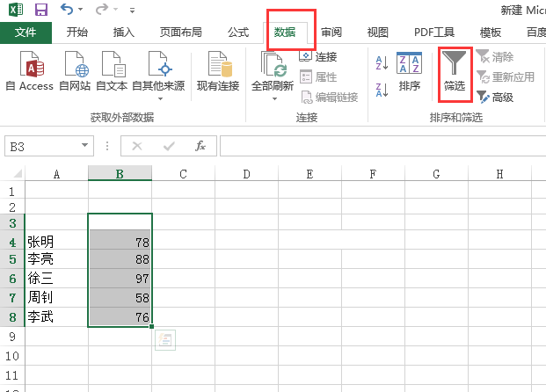Image resolution: width=546 pixels, height=392 pixels.
Task: Click the cell containing 张明
Action: coord(56,241)
